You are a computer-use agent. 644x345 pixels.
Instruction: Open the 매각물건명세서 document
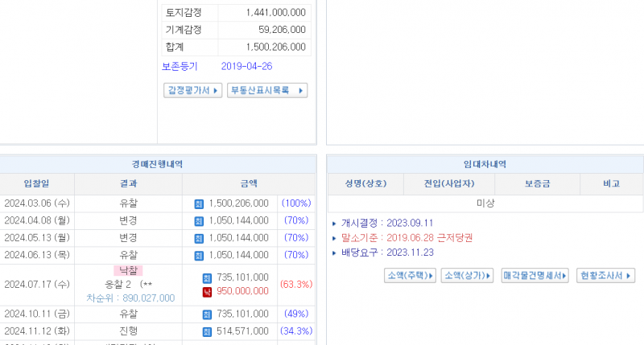(535, 276)
